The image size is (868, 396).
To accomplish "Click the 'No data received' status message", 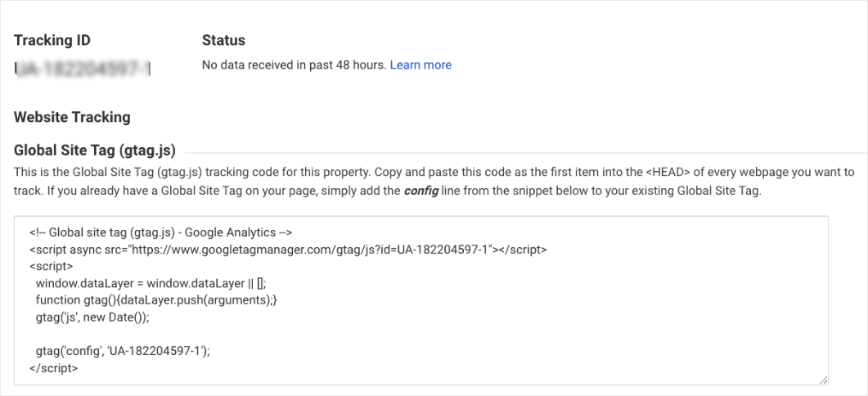I will pyautogui.click(x=294, y=65).
